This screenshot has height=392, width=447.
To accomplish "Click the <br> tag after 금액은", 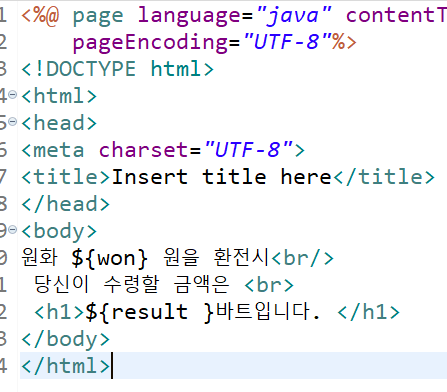I will (x=269, y=285).
